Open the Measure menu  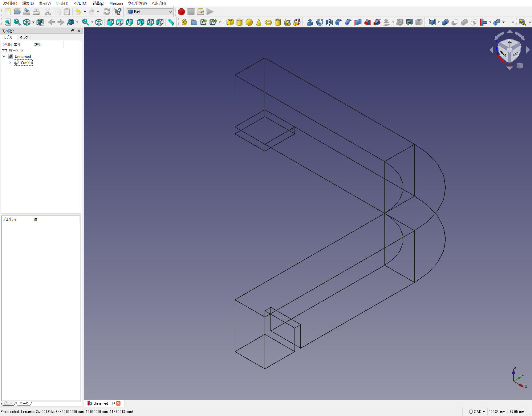click(x=116, y=3)
